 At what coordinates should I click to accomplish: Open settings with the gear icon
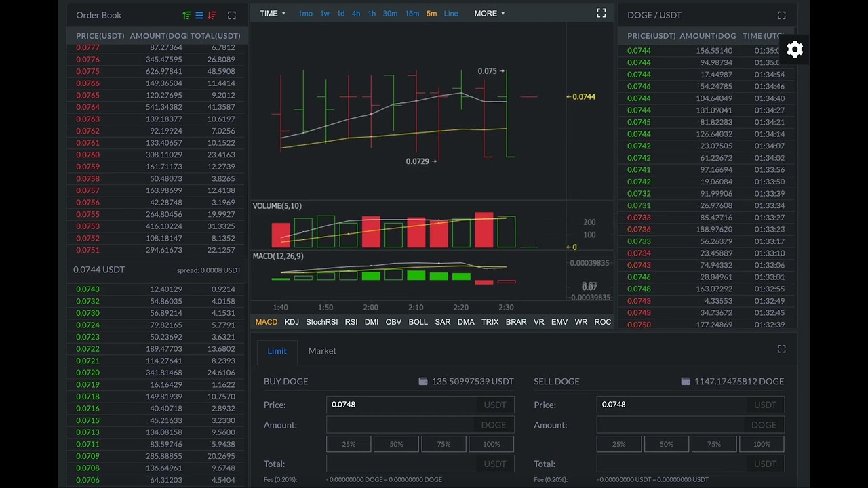[x=795, y=49]
